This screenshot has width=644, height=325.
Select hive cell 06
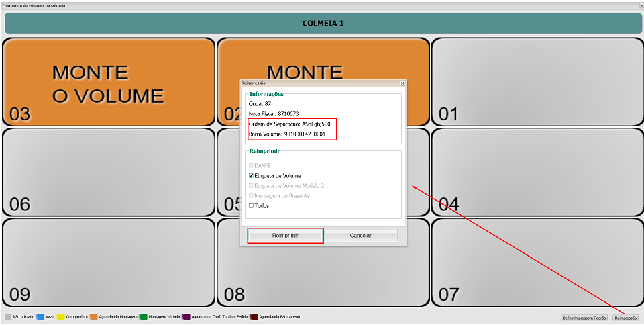pyautogui.click(x=109, y=172)
